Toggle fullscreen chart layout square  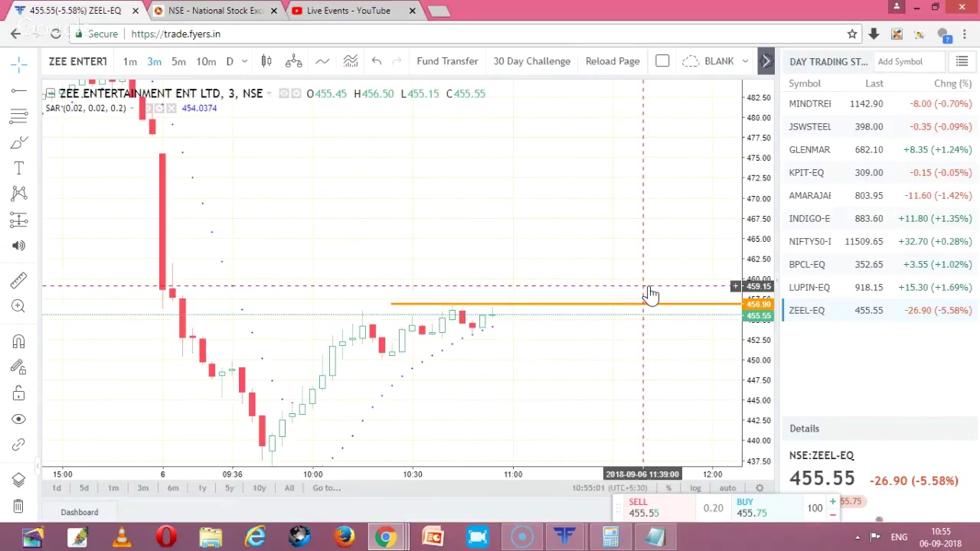pyautogui.click(x=662, y=61)
